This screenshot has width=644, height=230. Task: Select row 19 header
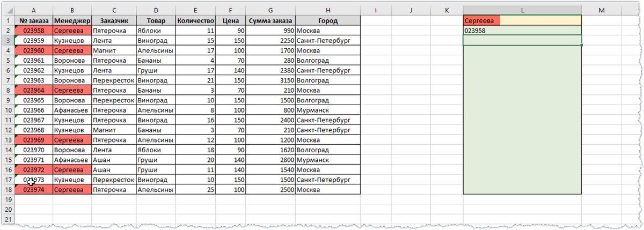click(x=9, y=200)
